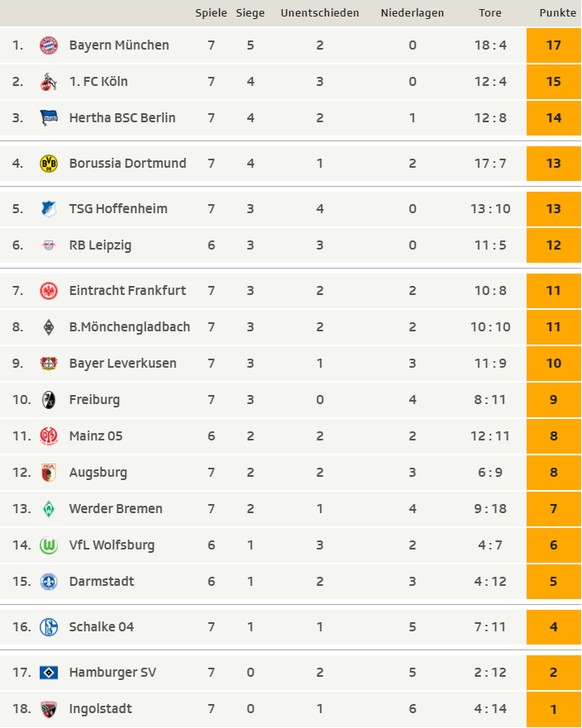Viewport: 582px width, 728px height.
Task: Open the RB Leipzig team name
Action: (100, 245)
